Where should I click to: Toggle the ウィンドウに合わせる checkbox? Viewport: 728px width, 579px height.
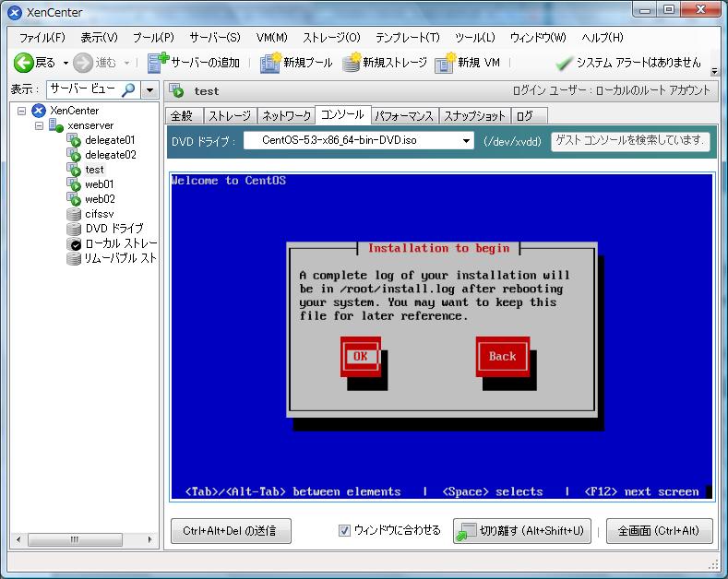click(344, 531)
